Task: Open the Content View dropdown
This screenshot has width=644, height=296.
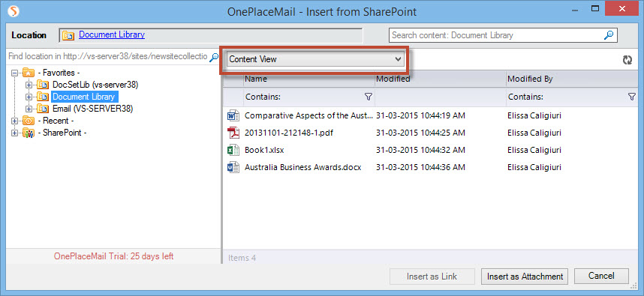Action: point(315,59)
